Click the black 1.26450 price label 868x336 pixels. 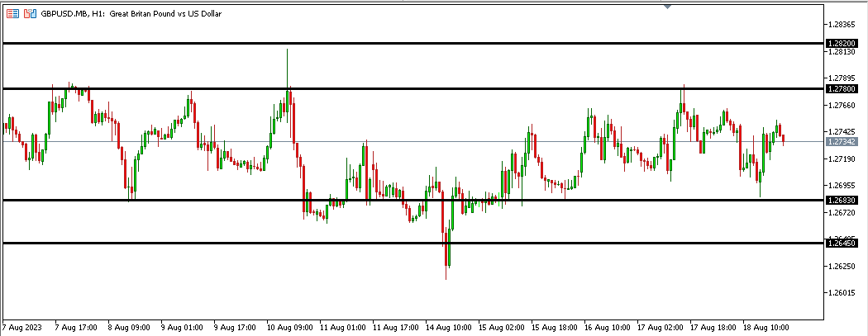(842, 244)
